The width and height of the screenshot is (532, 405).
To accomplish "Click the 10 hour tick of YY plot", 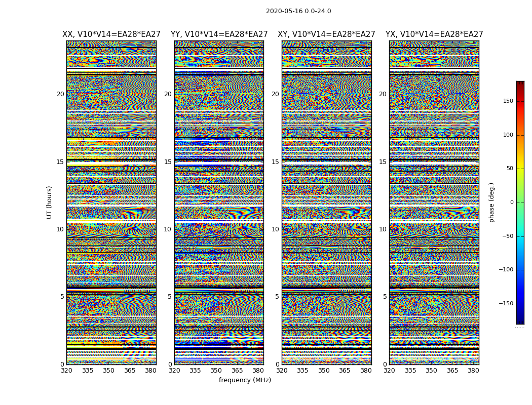I will [x=168, y=229].
